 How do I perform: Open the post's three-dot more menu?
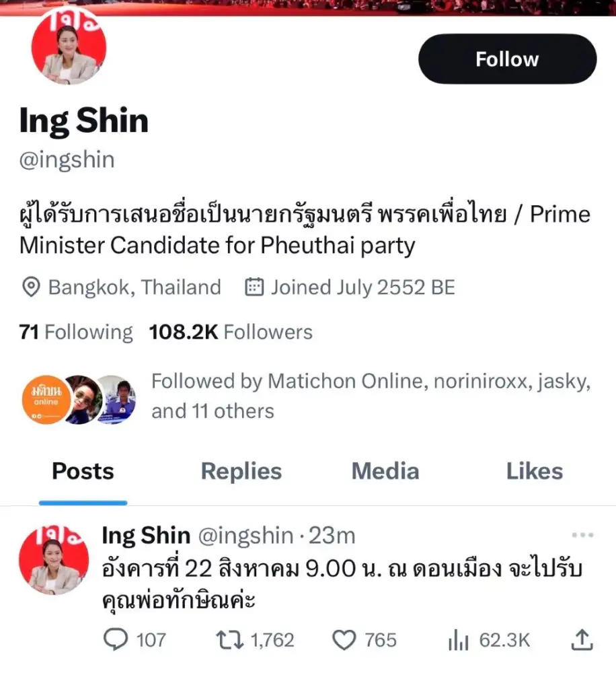click(x=582, y=536)
